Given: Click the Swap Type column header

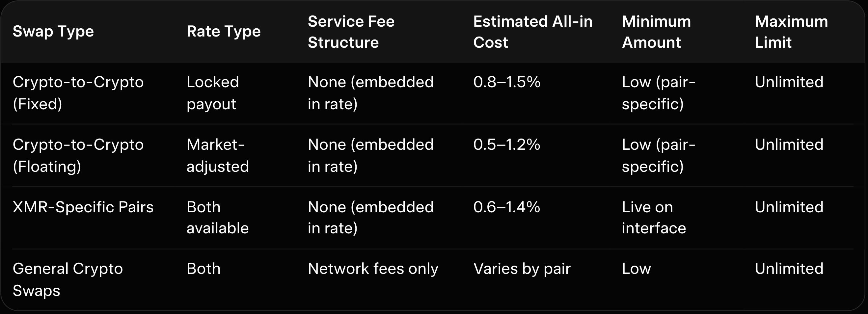Looking at the screenshot, I should tap(53, 32).
